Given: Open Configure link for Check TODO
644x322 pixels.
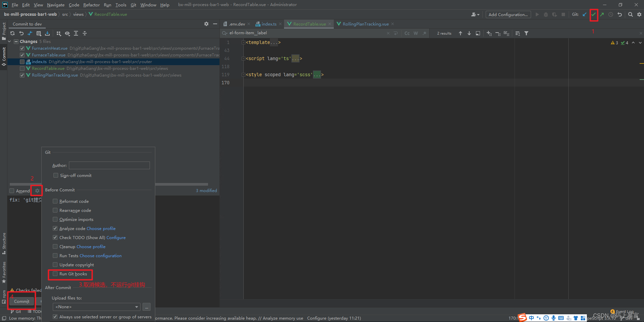Looking at the screenshot, I should [116, 237].
